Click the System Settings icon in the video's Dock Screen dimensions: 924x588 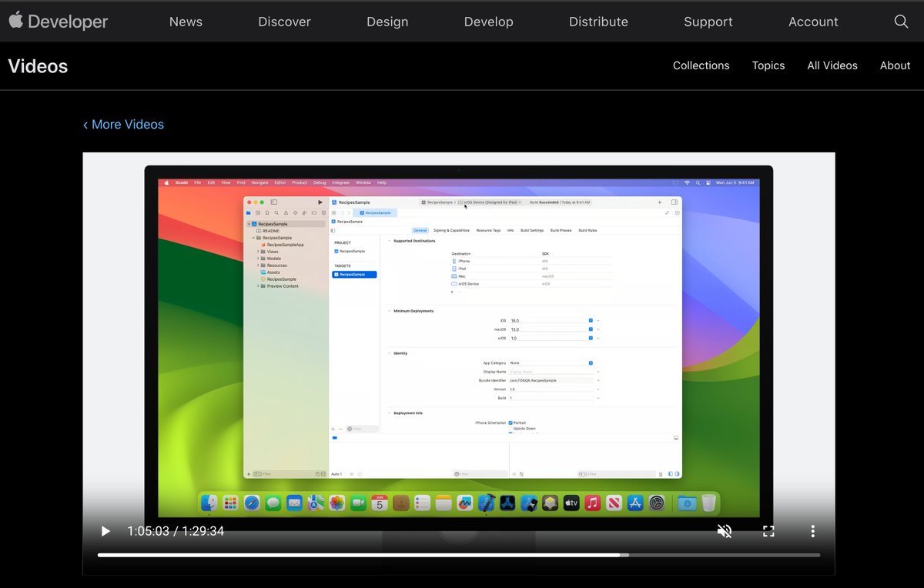tap(656, 503)
